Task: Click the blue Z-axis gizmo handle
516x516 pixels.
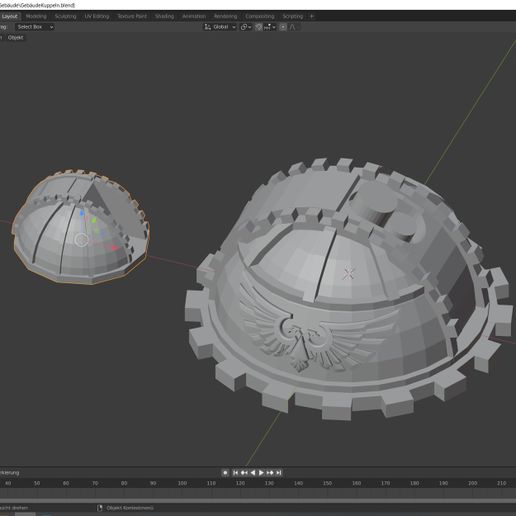Action: click(82, 212)
